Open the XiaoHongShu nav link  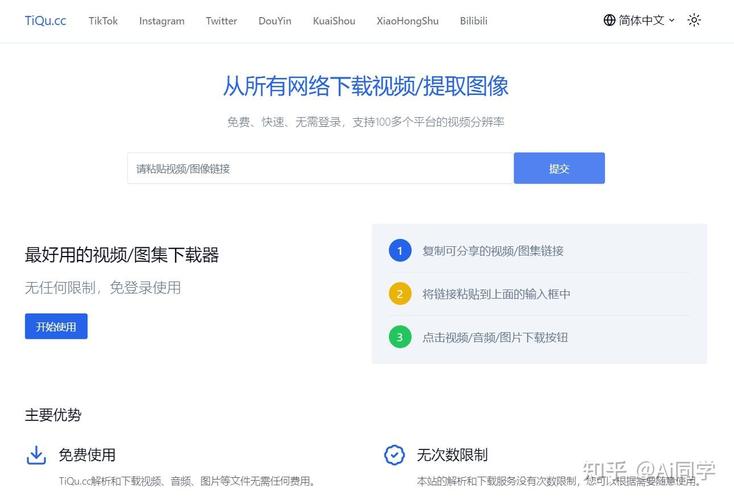click(x=407, y=21)
